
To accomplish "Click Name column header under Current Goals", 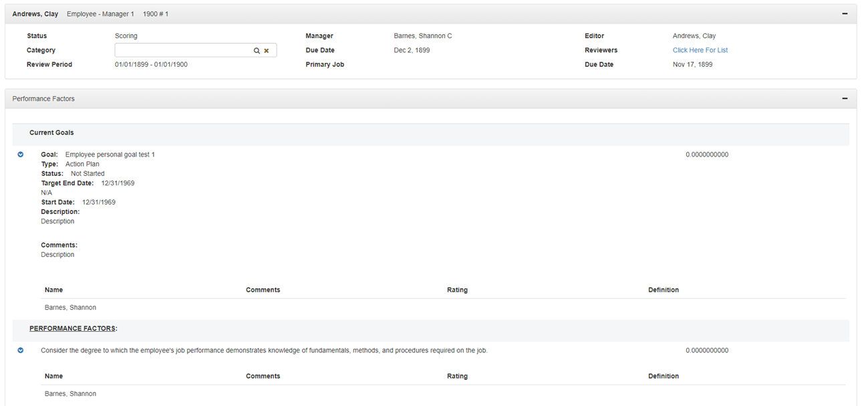I will pyautogui.click(x=53, y=290).
